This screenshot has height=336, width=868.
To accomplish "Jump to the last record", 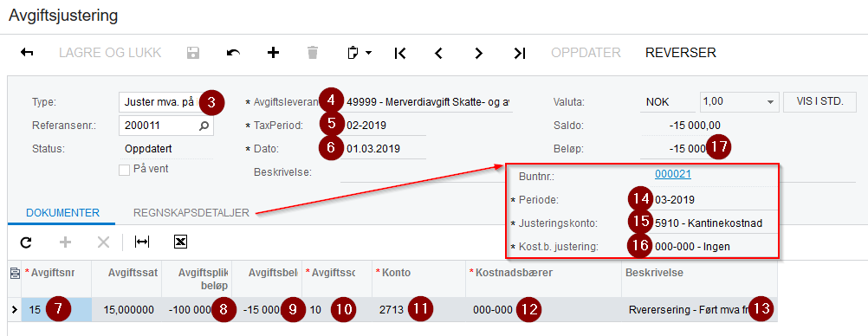I will (519, 53).
